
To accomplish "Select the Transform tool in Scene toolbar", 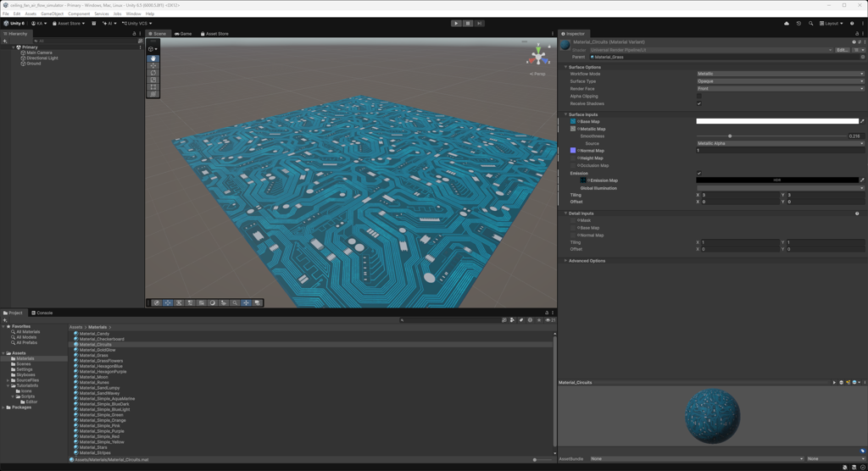I will (153, 94).
